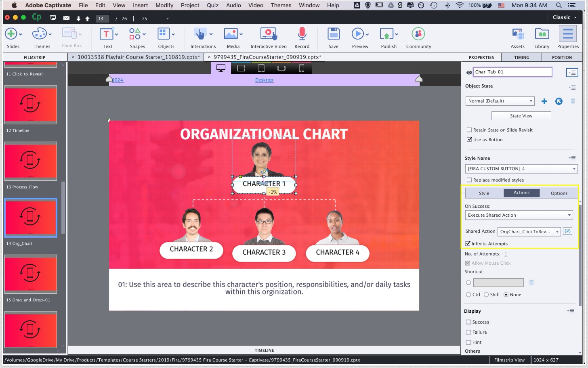Screen dimensions: 588x368
Task: Click the Desktop breakpoint link
Action: (x=264, y=80)
